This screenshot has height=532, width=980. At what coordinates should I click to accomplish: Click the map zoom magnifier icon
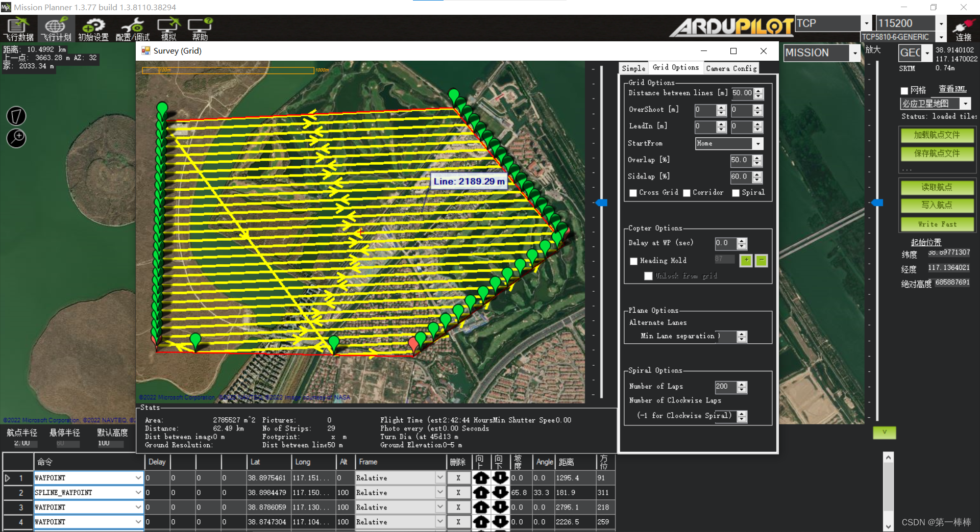pos(16,138)
